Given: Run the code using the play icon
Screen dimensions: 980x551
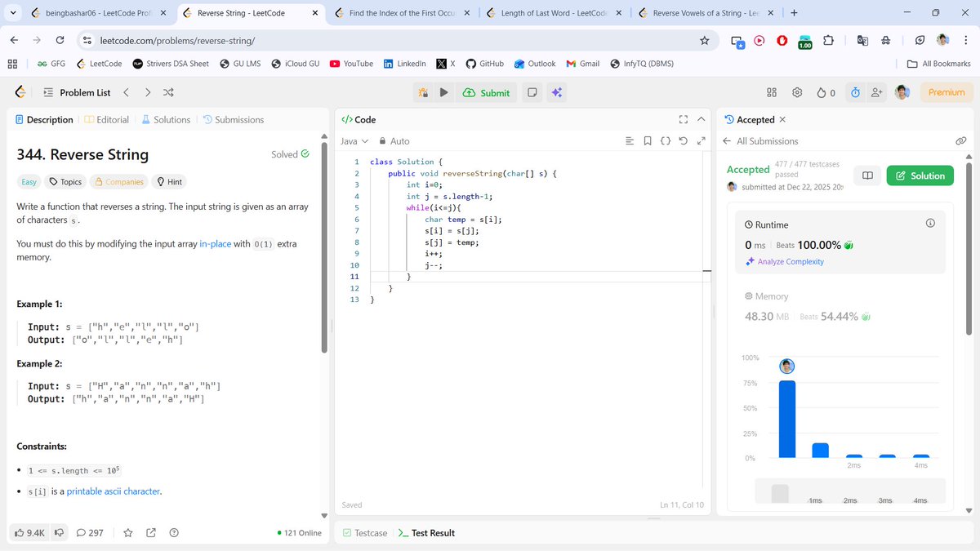Looking at the screenshot, I should [442, 92].
